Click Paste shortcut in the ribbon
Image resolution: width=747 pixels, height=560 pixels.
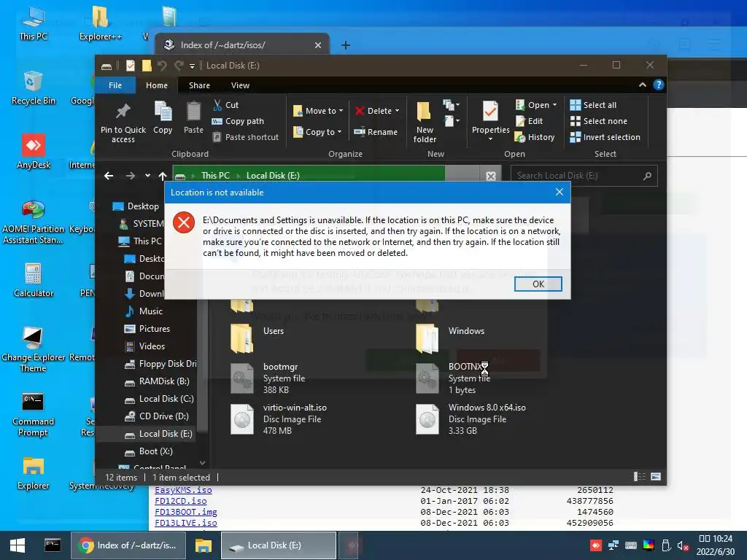(x=245, y=137)
